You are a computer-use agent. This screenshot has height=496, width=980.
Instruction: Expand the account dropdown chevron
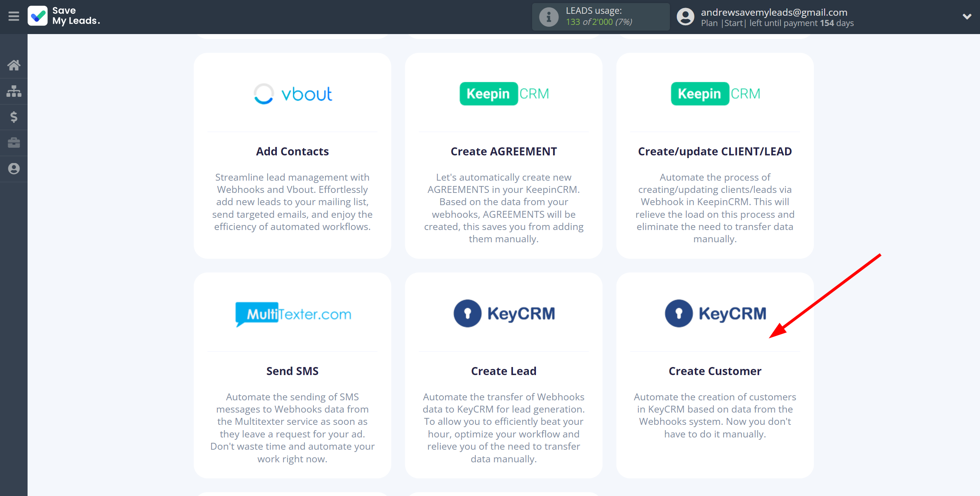[967, 16]
